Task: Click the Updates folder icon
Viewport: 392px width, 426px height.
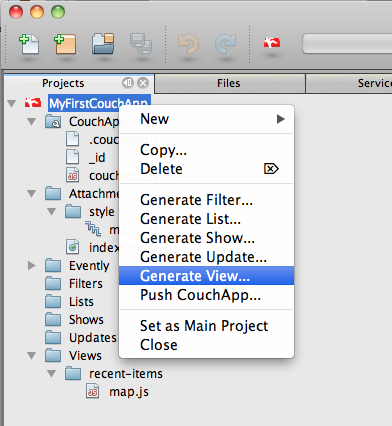Action: 53,337
